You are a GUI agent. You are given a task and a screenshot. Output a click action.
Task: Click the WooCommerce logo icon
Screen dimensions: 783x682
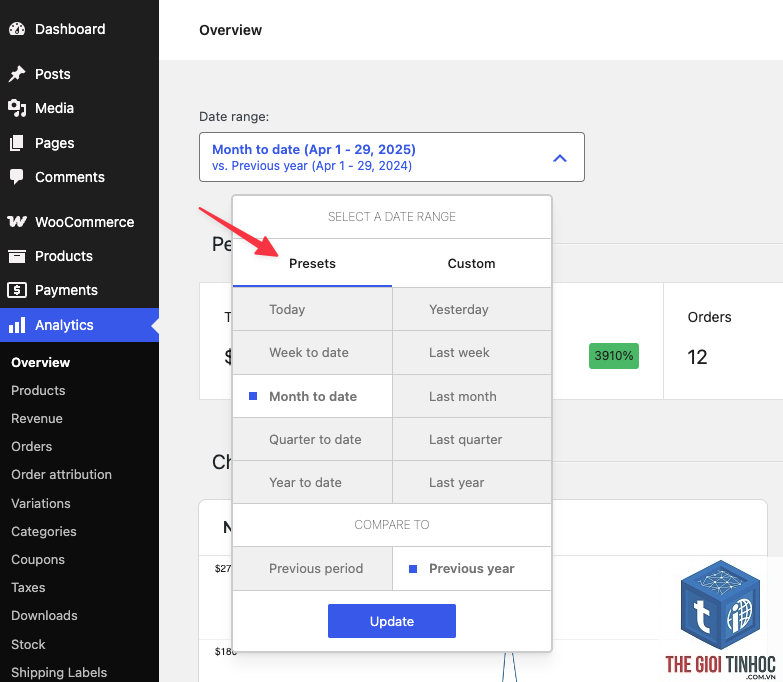tap(16, 222)
